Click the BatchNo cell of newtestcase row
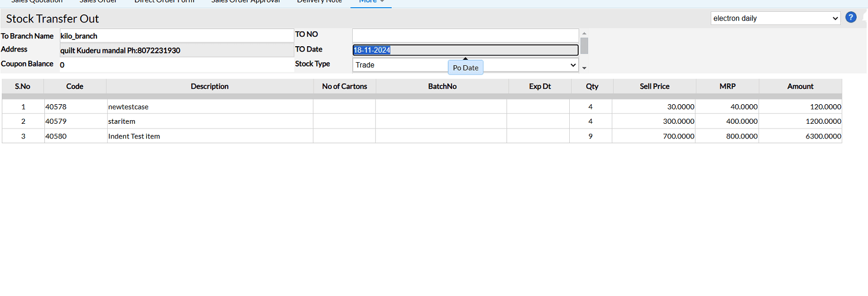The image size is (868, 296). click(x=441, y=107)
